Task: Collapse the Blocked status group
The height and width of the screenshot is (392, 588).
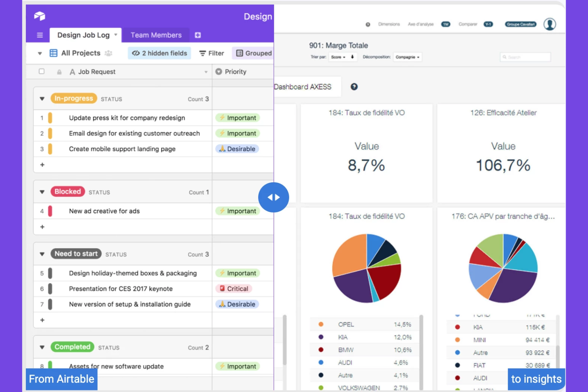Action: click(x=42, y=192)
